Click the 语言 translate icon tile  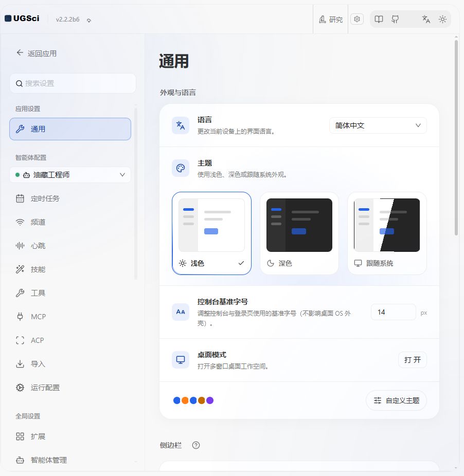tap(181, 125)
